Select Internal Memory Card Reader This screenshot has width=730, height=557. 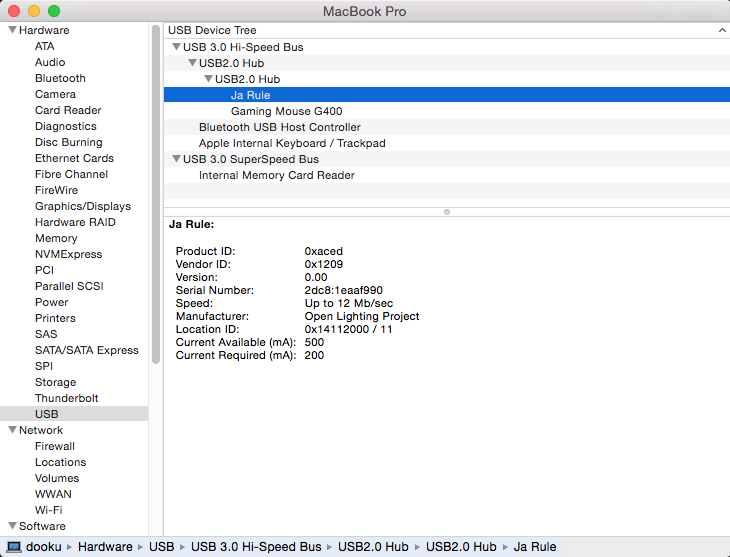click(x=276, y=175)
